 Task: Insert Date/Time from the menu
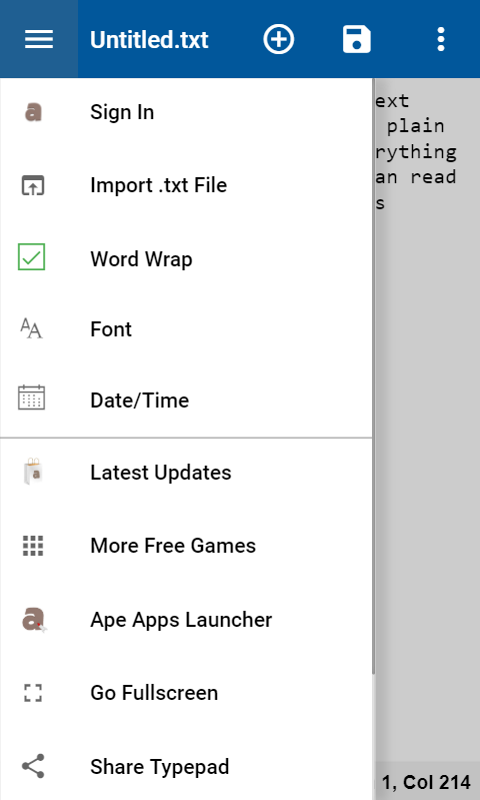(186, 400)
